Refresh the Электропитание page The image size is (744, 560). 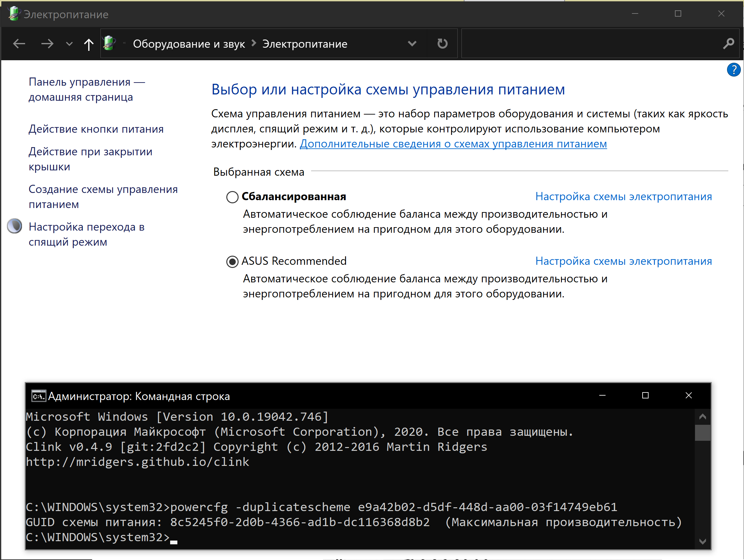[x=442, y=43]
